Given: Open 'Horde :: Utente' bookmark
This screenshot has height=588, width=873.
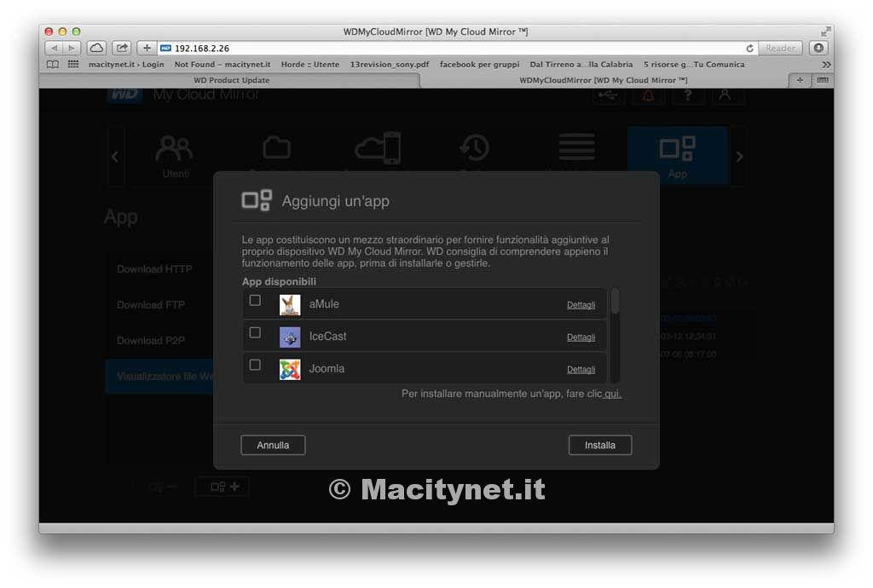Looking at the screenshot, I should pos(310,65).
